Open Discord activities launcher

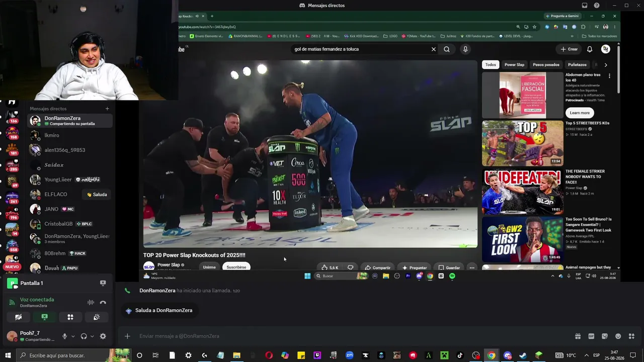(70, 317)
